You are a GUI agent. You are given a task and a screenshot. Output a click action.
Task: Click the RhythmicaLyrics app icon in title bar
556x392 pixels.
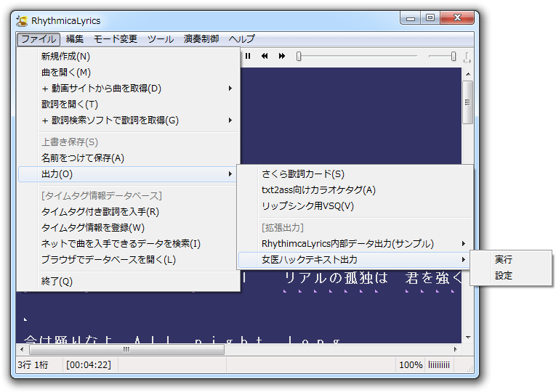pyautogui.click(x=22, y=21)
